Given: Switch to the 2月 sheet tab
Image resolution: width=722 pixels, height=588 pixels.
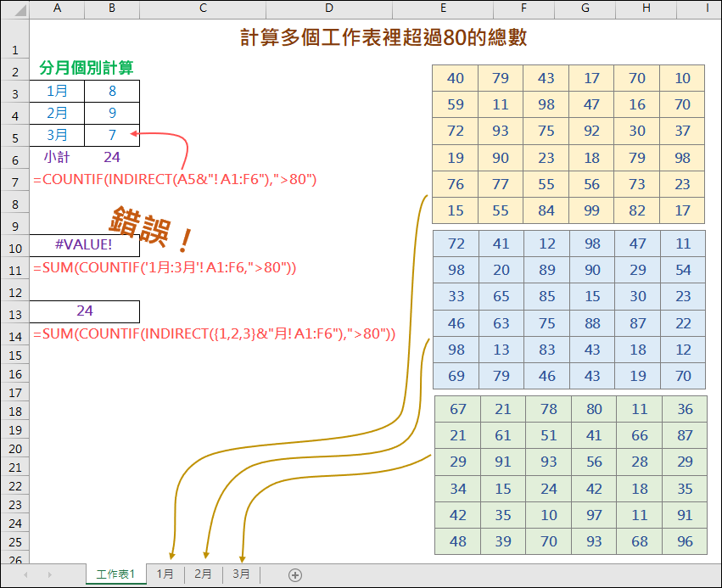Looking at the screenshot, I should click(204, 574).
